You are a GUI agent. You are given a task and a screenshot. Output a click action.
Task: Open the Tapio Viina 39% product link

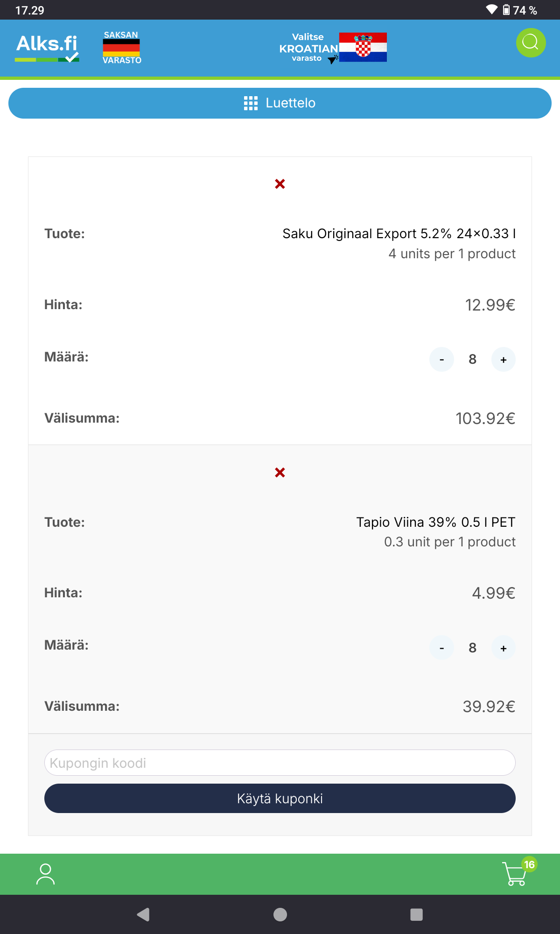(x=435, y=522)
